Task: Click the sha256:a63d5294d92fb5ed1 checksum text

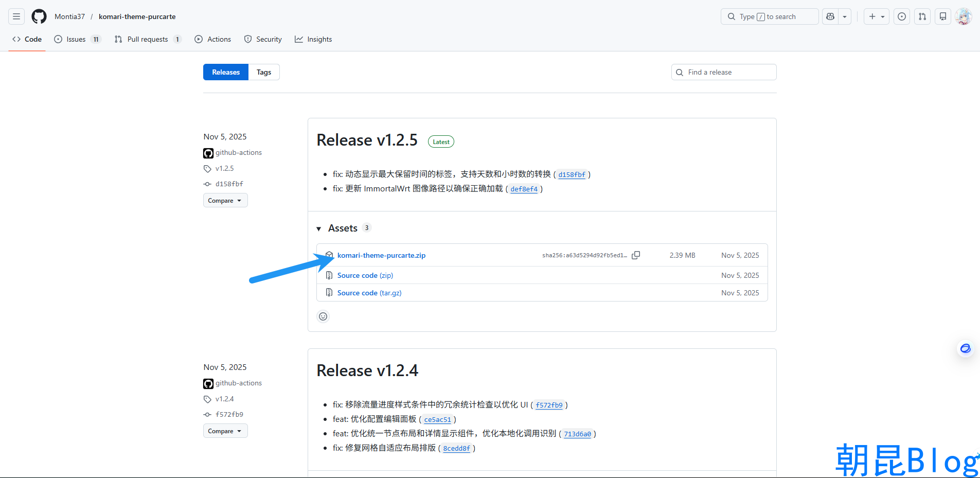Action: (584, 255)
